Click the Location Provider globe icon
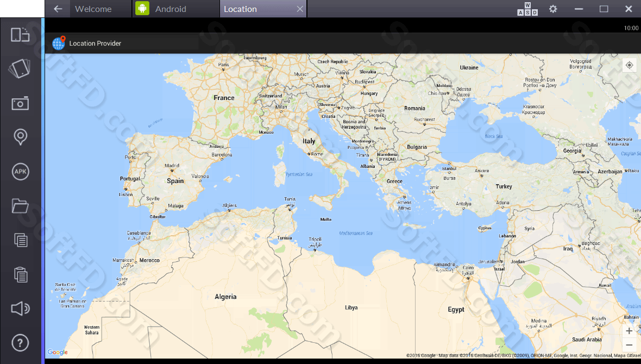 point(59,43)
